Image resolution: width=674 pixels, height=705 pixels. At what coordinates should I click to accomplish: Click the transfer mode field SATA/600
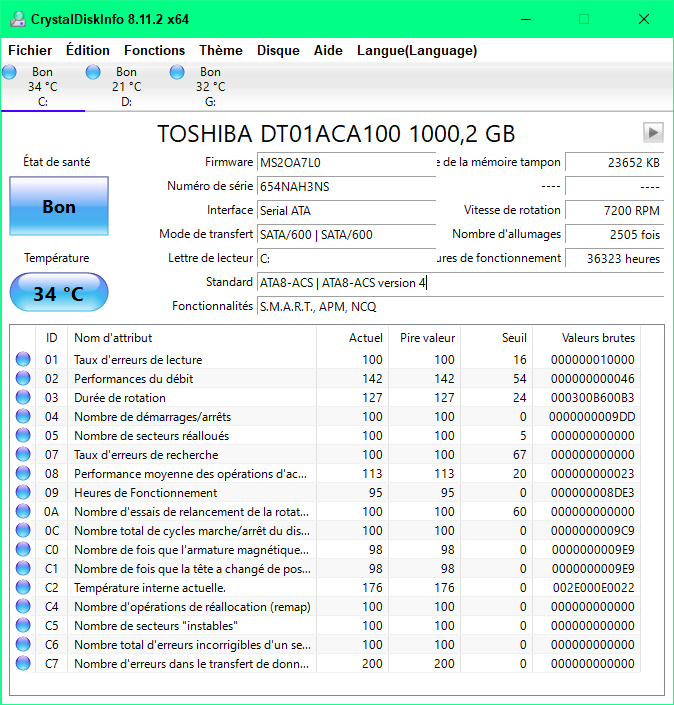346,234
